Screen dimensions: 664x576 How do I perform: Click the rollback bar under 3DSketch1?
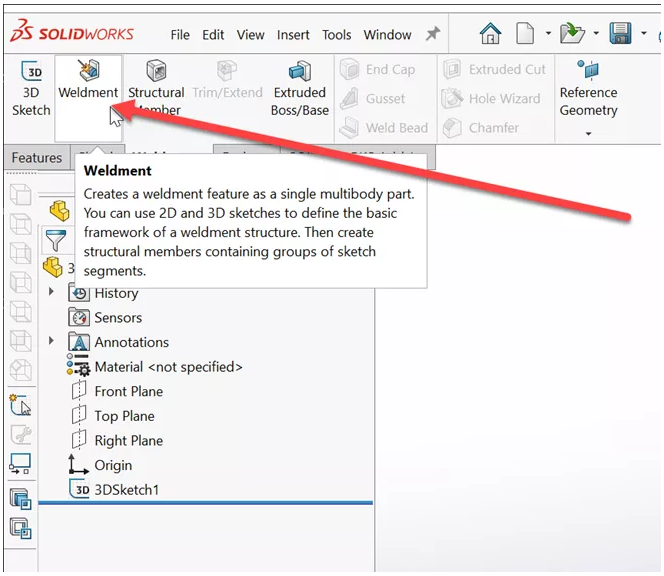[205, 503]
